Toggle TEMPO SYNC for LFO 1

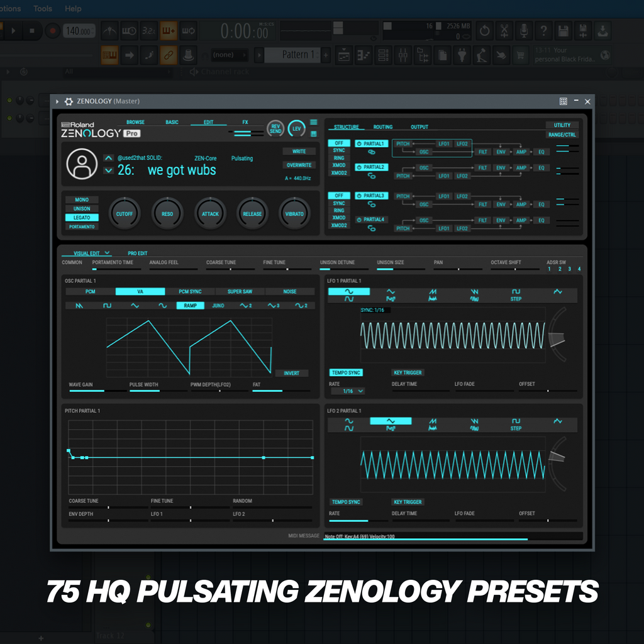pyautogui.click(x=345, y=373)
